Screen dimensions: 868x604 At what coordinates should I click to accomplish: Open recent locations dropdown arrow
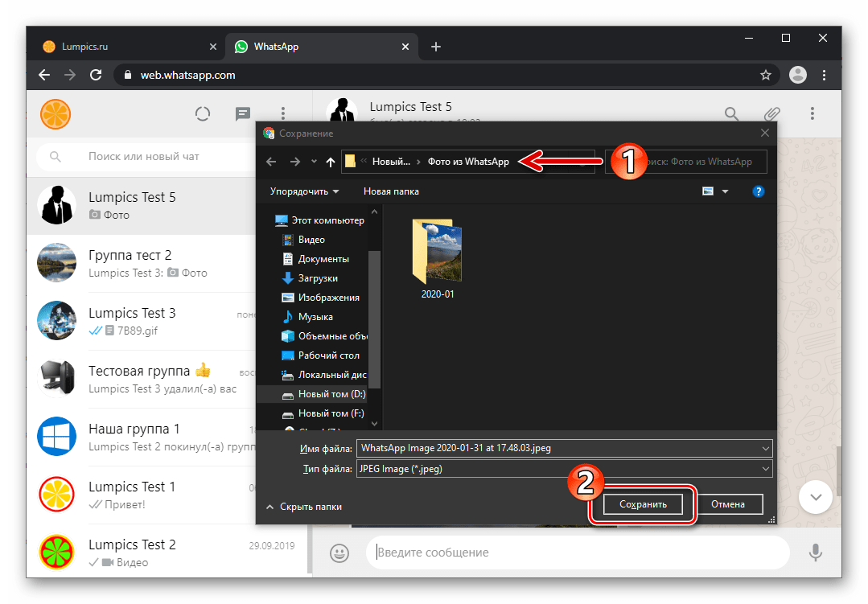pyautogui.click(x=314, y=162)
